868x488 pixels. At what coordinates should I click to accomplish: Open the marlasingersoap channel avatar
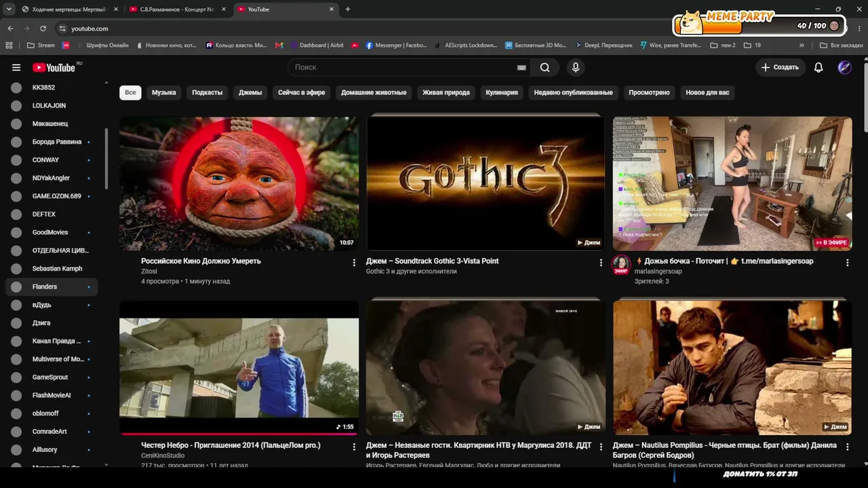621,264
